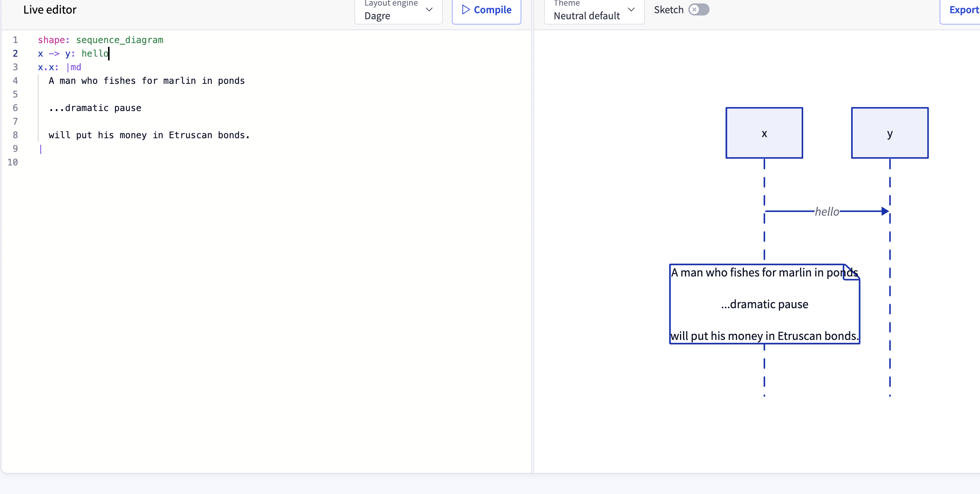
Task: Click the hello message arrow label
Action: click(827, 211)
